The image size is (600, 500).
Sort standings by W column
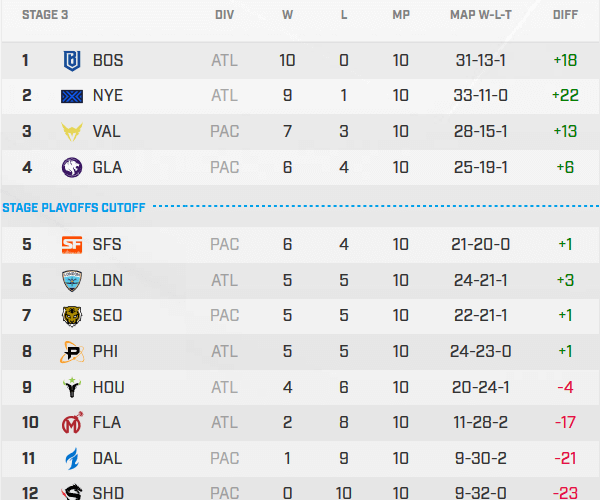287,16
